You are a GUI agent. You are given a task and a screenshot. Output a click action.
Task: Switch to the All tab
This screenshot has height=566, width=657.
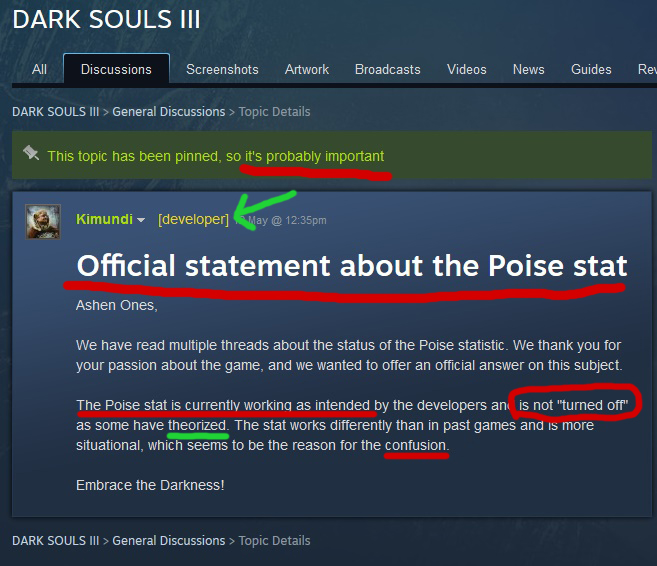39,69
